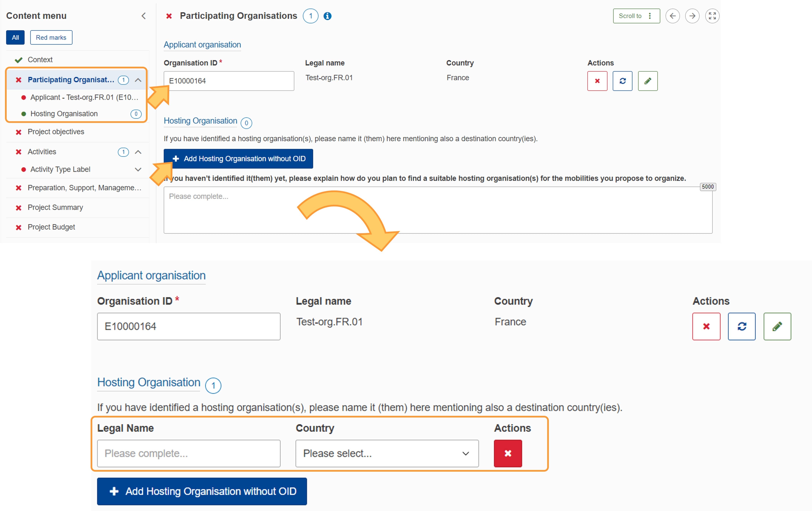Refresh applicant organisation data in upper panel
The height and width of the screenshot is (511, 812).
tap(622, 81)
